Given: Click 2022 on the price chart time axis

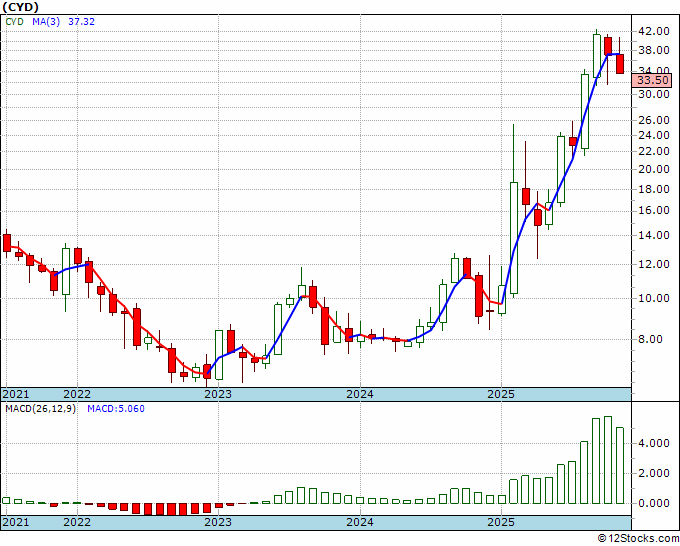Looking at the screenshot, I should click(77, 394).
